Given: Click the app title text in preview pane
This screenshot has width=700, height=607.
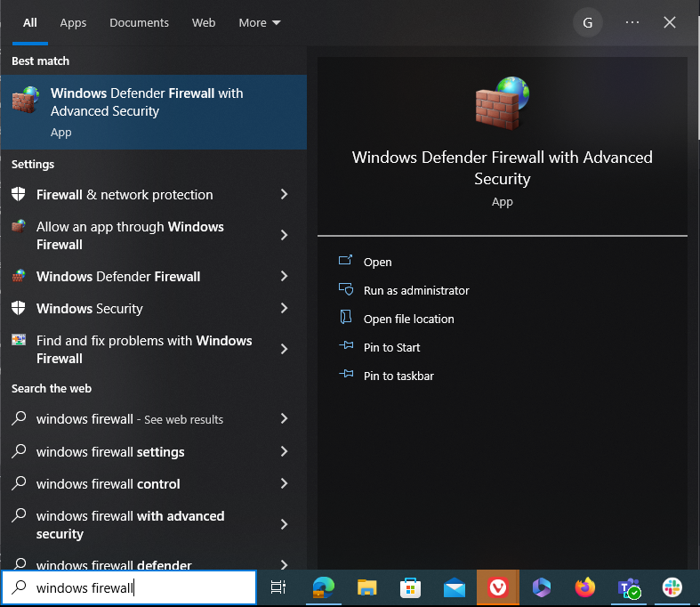Looking at the screenshot, I should click(503, 168).
